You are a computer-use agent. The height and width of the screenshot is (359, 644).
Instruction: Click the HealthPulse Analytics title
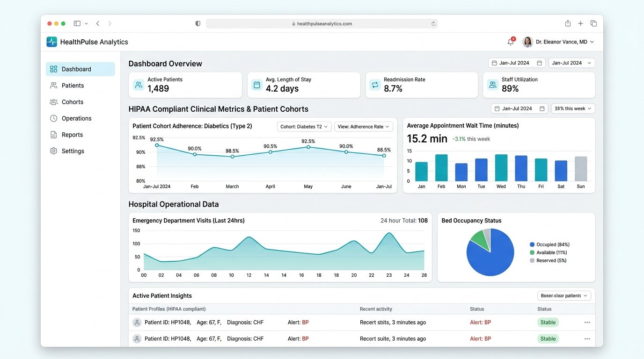click(94, 42)
